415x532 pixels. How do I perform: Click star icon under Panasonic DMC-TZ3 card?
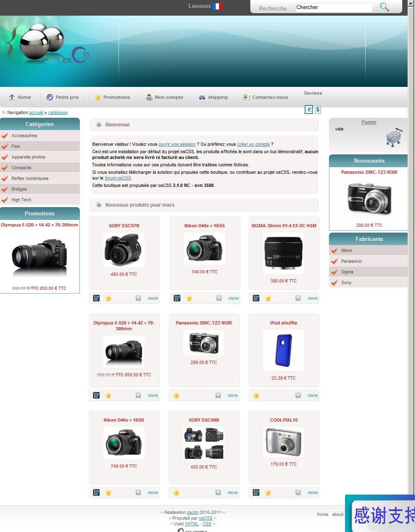176,395
